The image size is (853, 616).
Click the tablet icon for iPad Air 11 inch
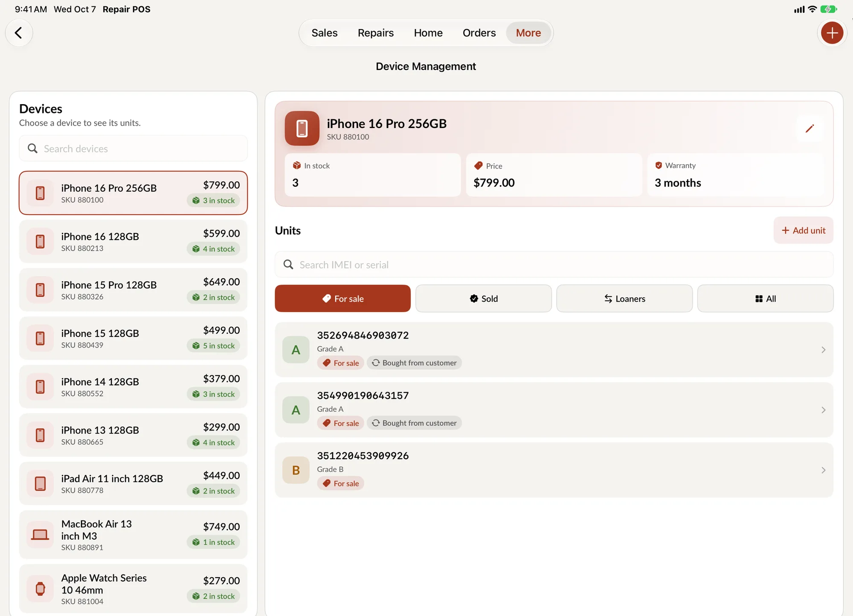click(40, 483)
